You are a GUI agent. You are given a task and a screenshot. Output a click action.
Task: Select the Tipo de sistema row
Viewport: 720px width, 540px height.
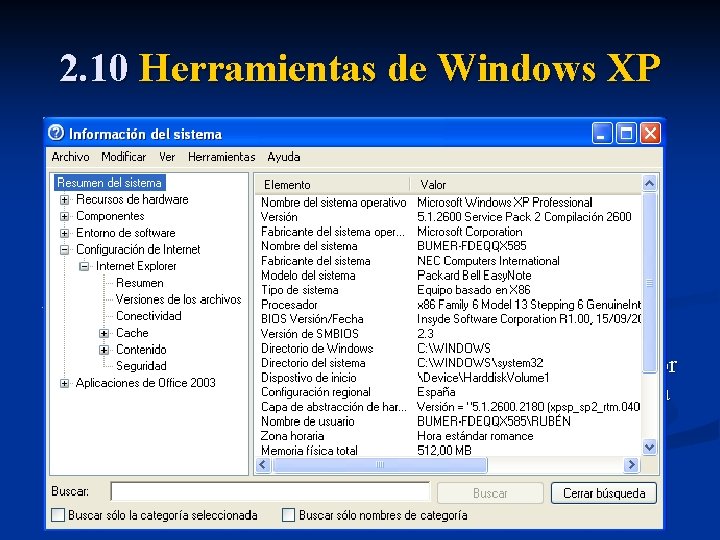tap(448, 290)
